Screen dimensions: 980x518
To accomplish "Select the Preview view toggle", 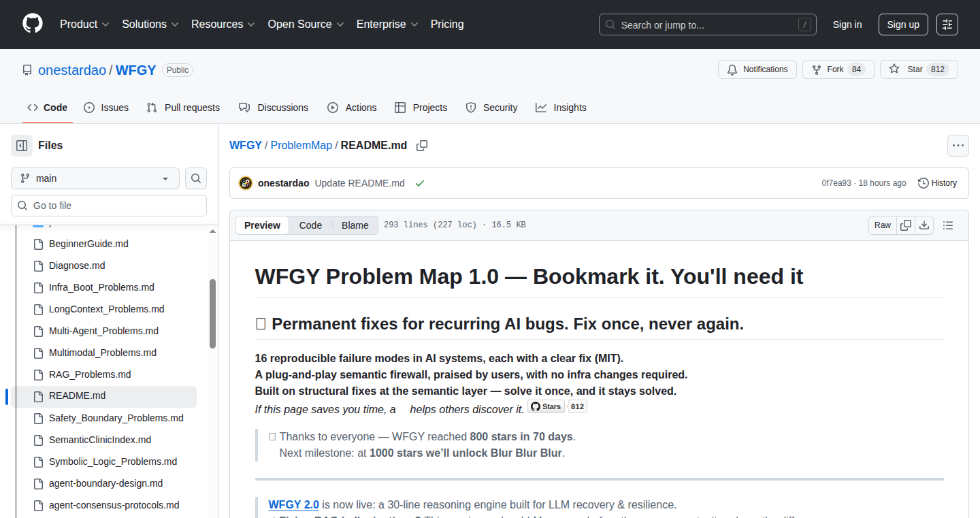I will [263, 225].
